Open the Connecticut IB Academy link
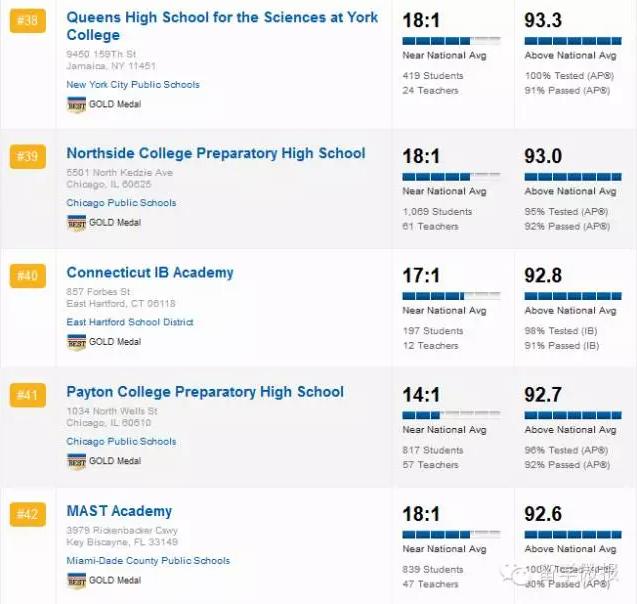637x604 pixels. click(x=150, y=272)
